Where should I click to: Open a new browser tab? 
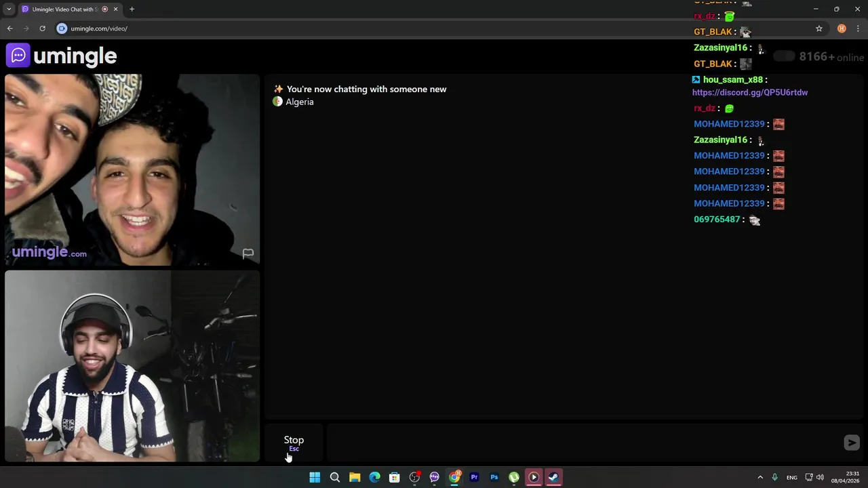[132, 9]
